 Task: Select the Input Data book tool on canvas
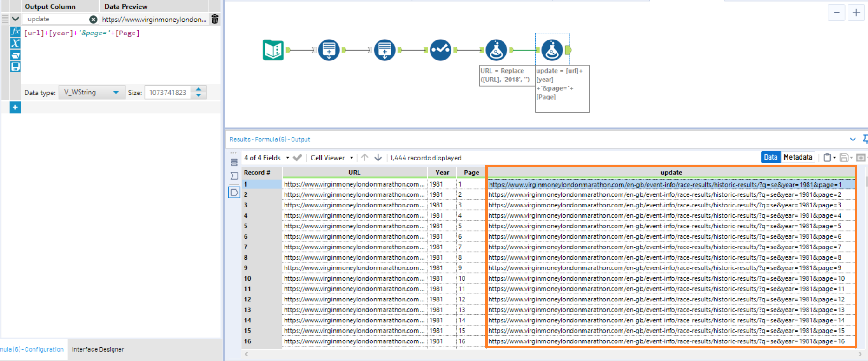pyautogui.click(x=273, y=50)
